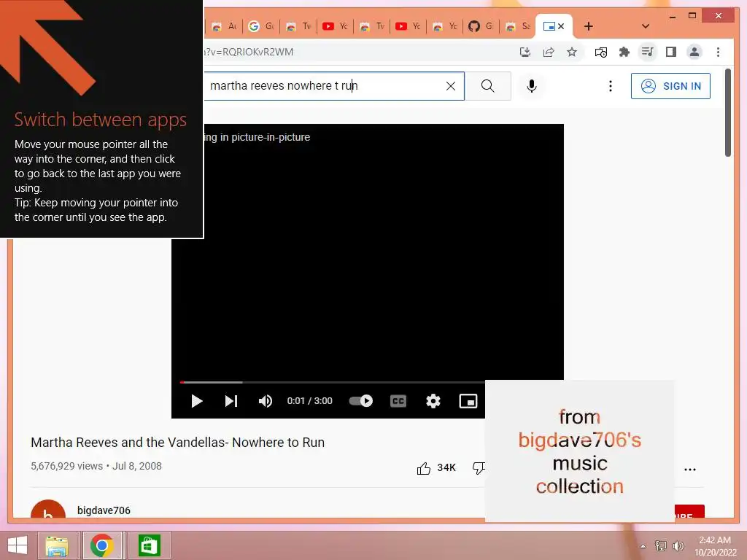747x560 pixels.
Task: Seek on the video progress bar
Action: tap(333, 382)
